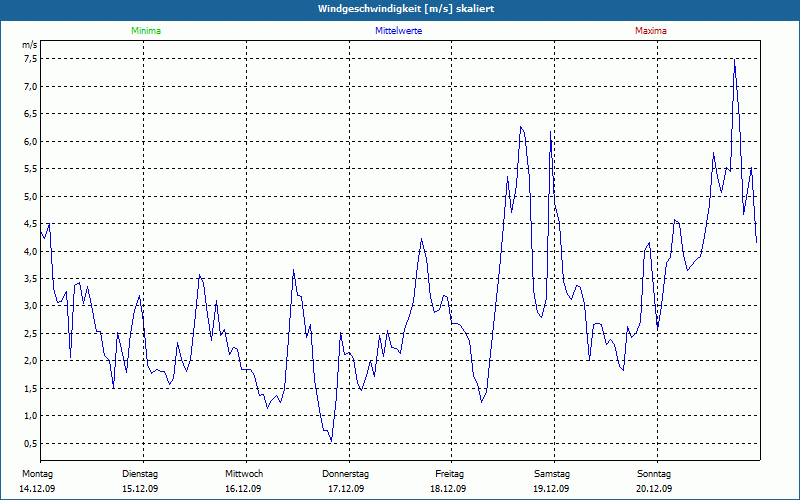800x500 pixels.
Task: Click the Donnerstag day label
Action: point(345,474)
